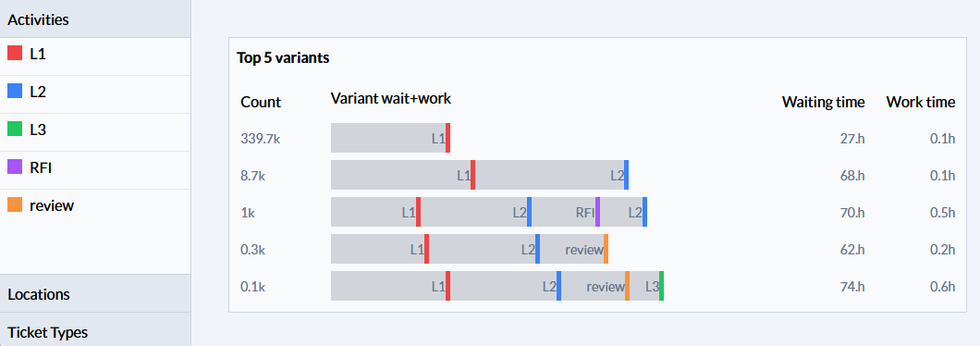This screenshot has height=346, width=980.
Task: Click the blue L2 marker in 8.7k variant
Action: click(x=626, y=175)
